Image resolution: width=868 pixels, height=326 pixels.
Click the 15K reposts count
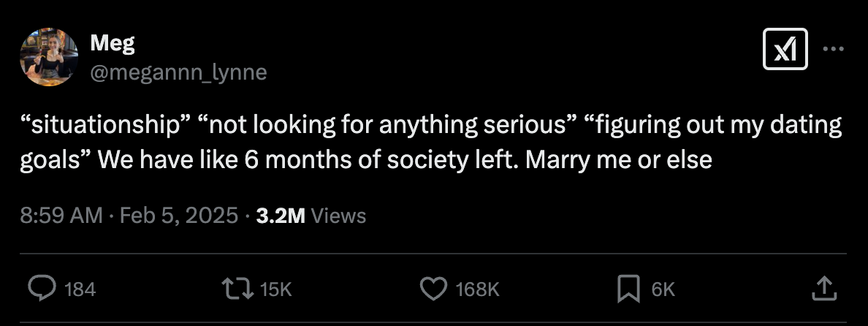(275, 289)
